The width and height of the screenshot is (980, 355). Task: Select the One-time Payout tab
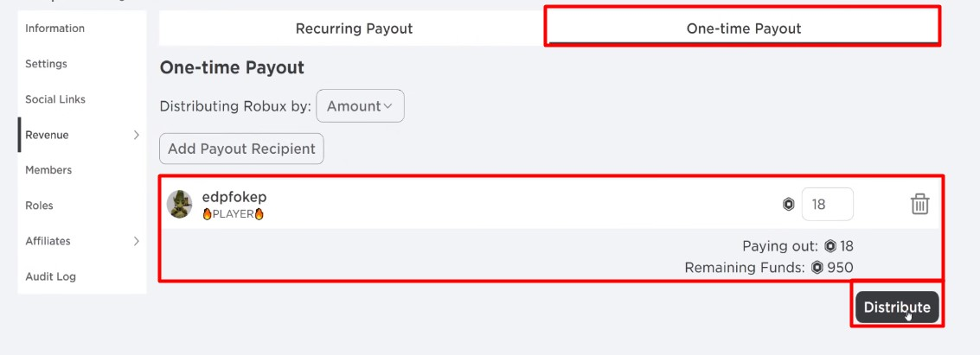click(743, 29)
